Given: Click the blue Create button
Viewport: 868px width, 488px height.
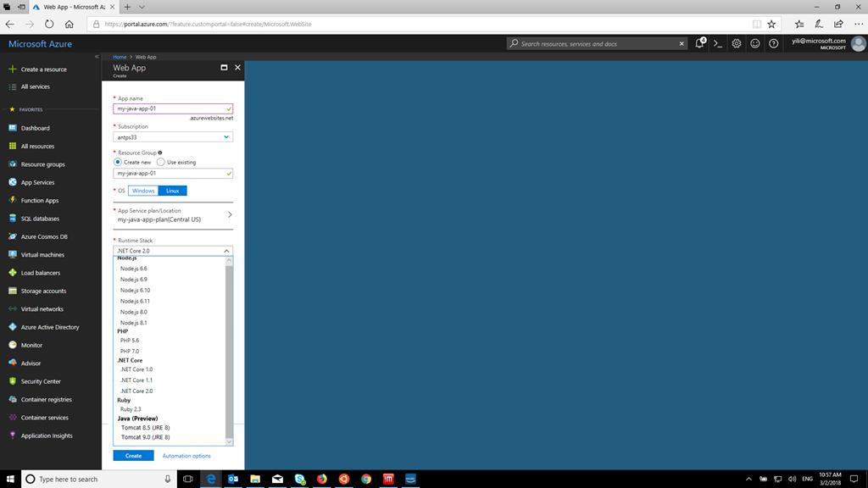Looking at the screenshot, I should pyautogui.click(x=133, y=456).
